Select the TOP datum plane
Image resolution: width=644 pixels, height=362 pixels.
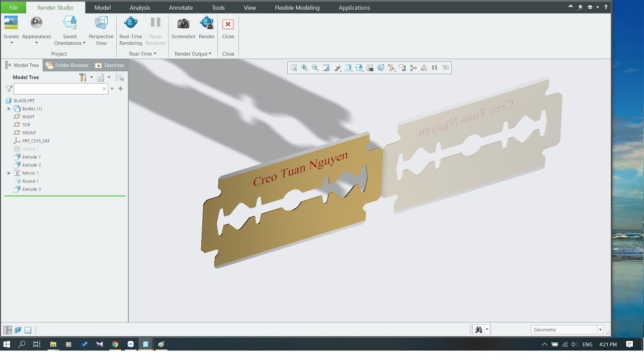22,125
